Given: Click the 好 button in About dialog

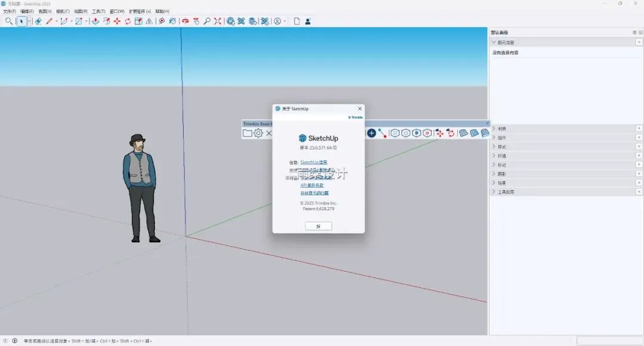Looking at the screenshot, I should tap(318, 226).
